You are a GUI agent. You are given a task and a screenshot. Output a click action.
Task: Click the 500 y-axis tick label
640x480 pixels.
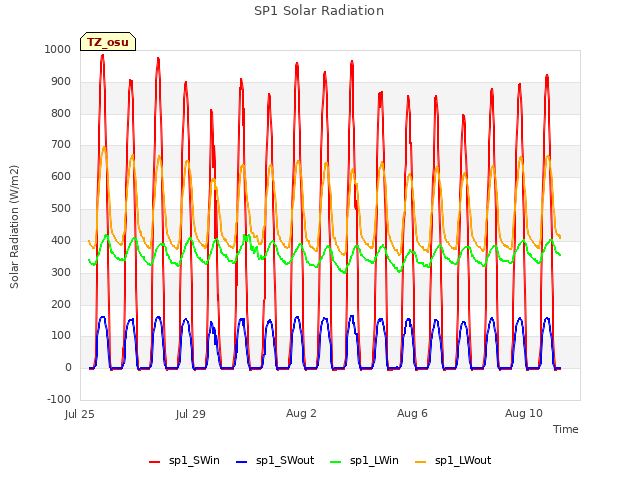[x=61, y=208]
